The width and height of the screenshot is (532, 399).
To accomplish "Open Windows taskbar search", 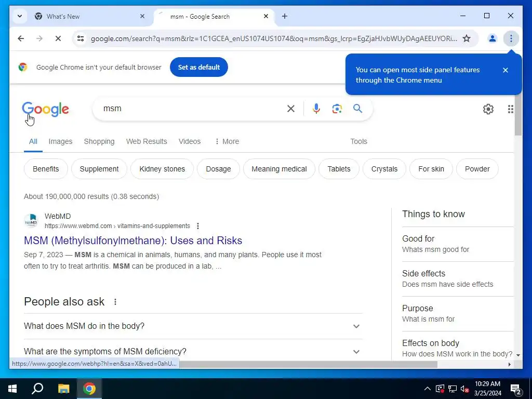I will pos(37,389).
